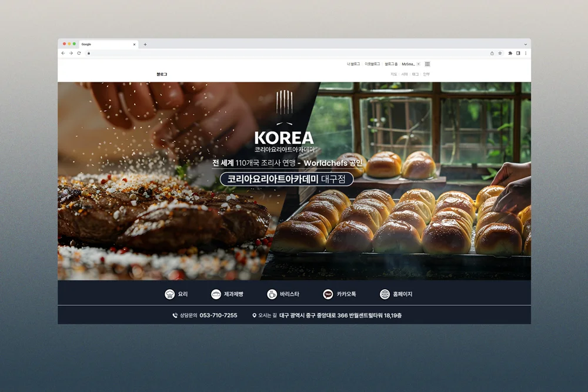Click the coffee cup 바리스타 icon

coord(272,294)
